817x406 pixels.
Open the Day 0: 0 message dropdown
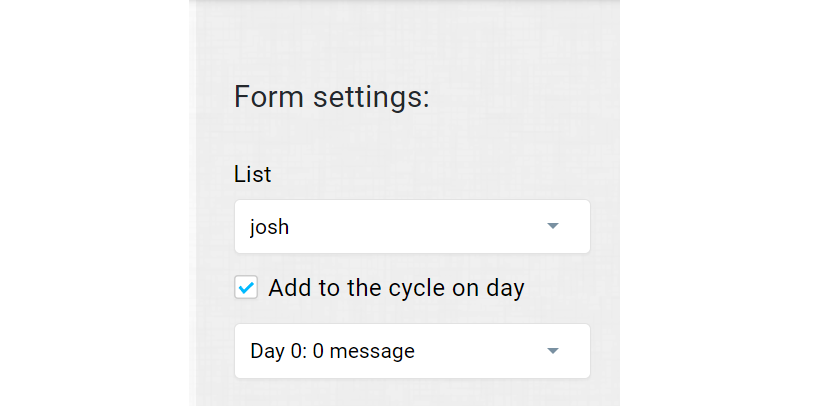tap(411, 351)
